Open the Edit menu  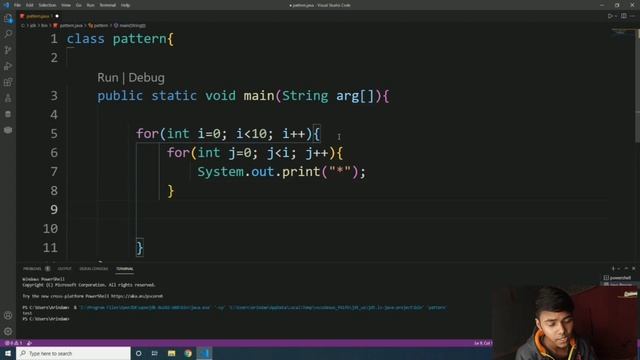point(30,5)
